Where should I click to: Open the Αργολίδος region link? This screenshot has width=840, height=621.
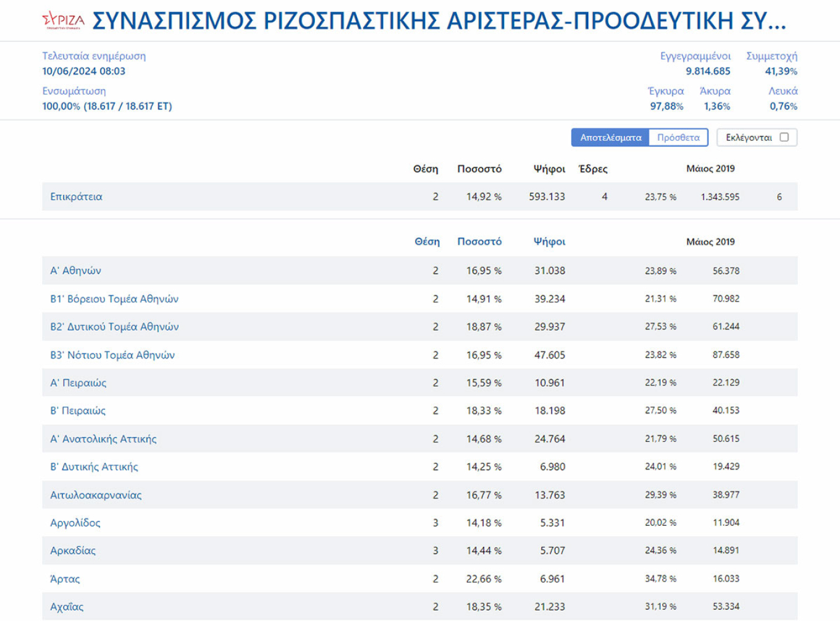[x=75, y=523]
